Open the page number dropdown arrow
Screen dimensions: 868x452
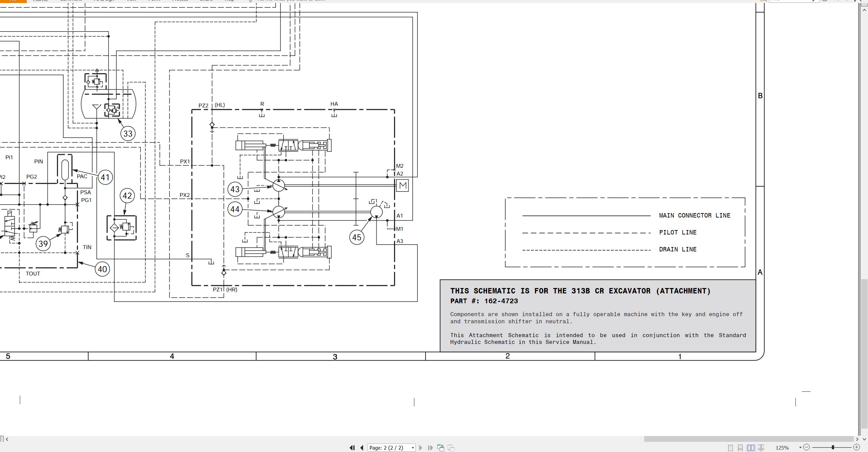[x=413, y=448]
